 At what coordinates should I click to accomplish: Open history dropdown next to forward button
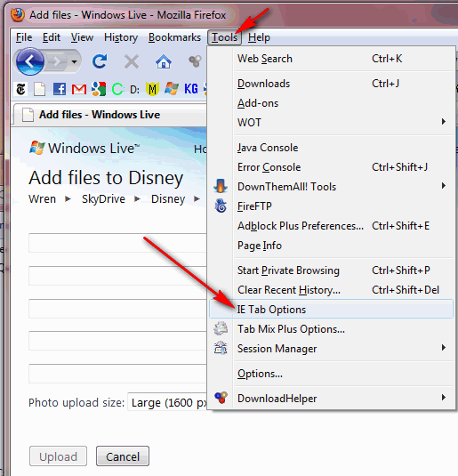tap(74, 62)
